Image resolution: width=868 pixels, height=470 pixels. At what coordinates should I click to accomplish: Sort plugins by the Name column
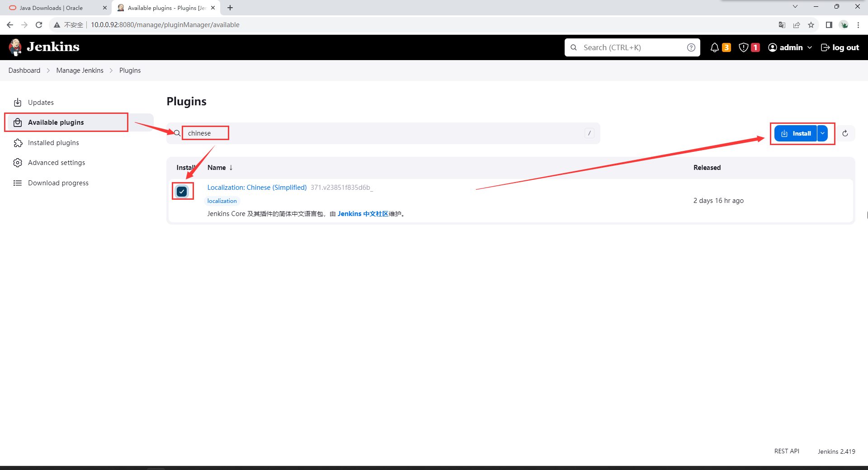point(220,168)
